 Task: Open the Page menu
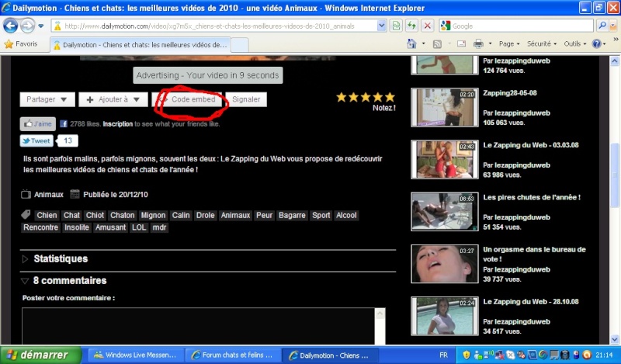[x=509, y=44]
